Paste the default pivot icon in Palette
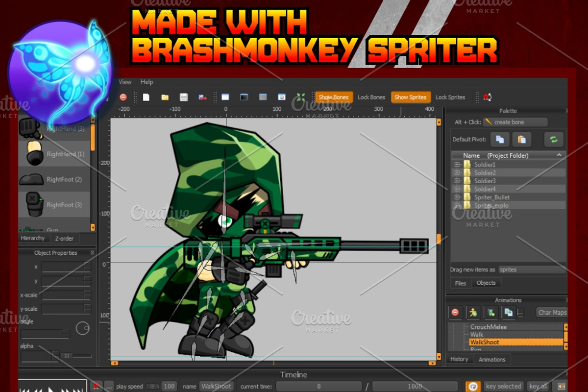588x392 pixels. coord(522,140)
